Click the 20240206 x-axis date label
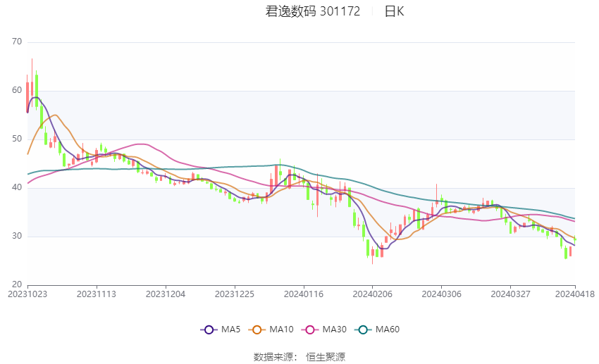599x364 pixels. [x=373, y=294]
